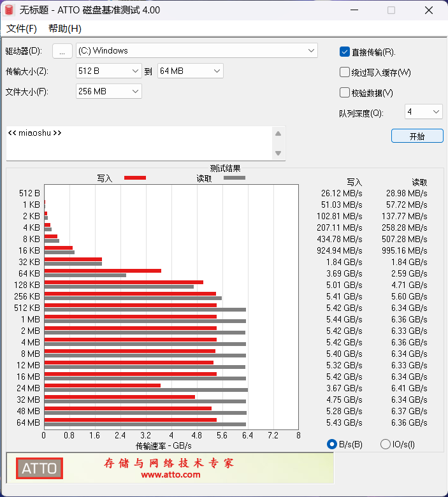
Task: Click the 48 MB read value 6.37 GB/s
Action: click(409, 411)
